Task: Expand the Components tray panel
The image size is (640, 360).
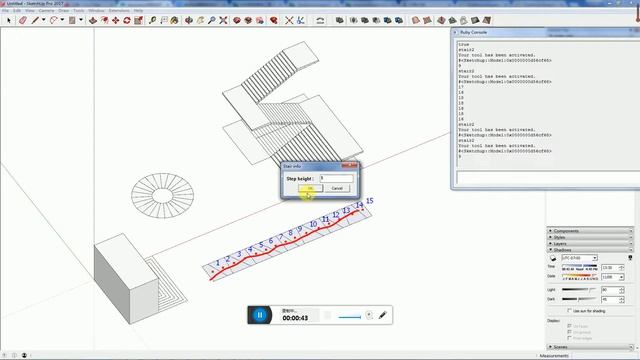Action: pos(590,231)
